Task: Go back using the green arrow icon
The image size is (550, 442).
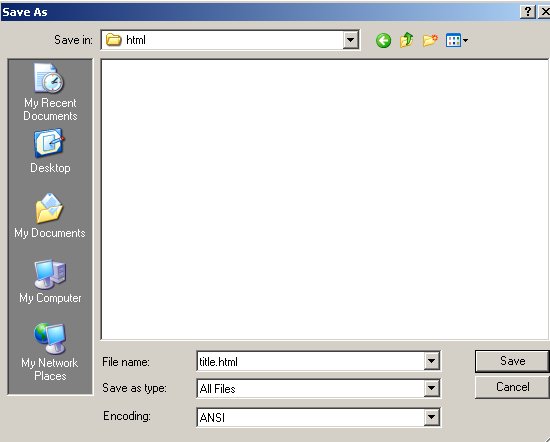Action: pyautogui.click(x=383, y=40)
